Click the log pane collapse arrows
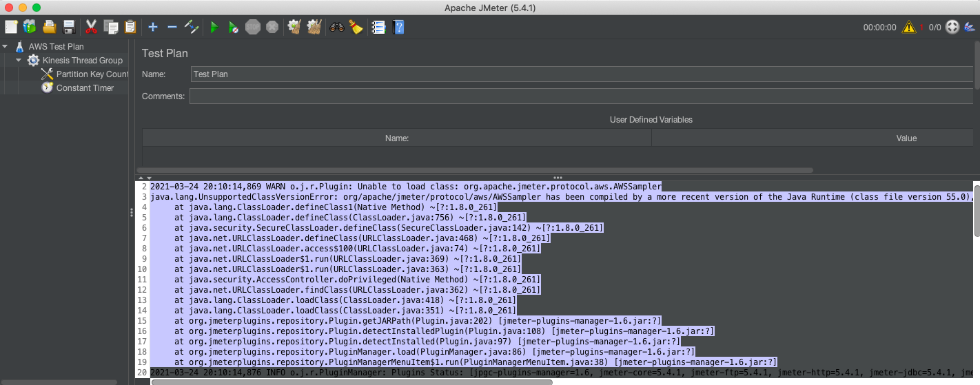Screen dimensions: 980x385 click(146, 178)
